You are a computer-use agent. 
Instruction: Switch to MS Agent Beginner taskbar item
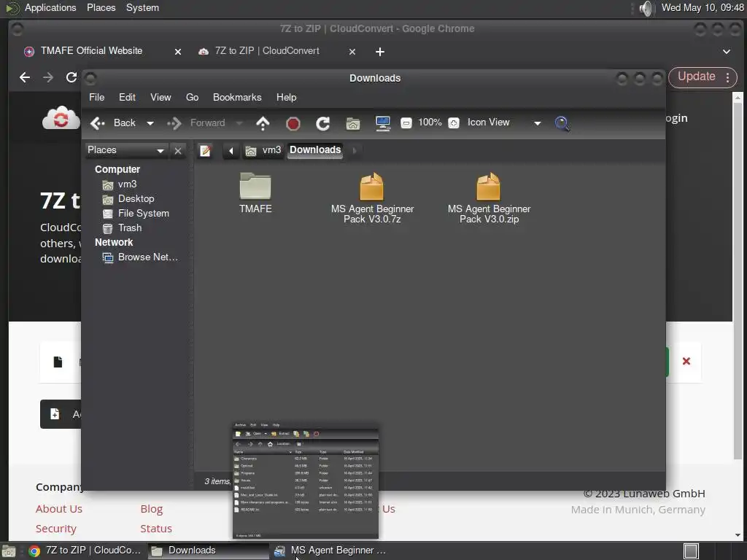pyautogui.click(x=330, y=551)
